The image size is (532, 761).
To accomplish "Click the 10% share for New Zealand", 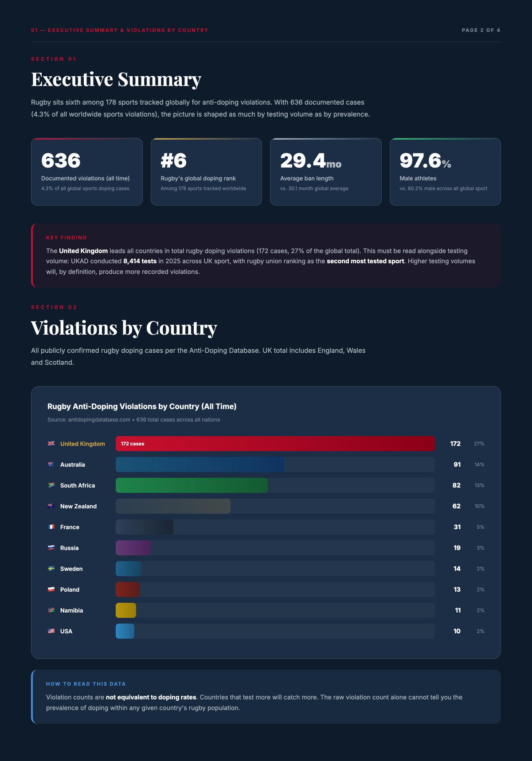I will point(479,506).
